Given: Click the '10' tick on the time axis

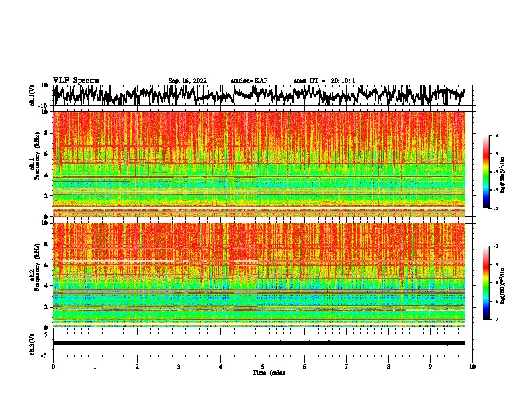Looking at the screenshot, I should pos(472,367).
